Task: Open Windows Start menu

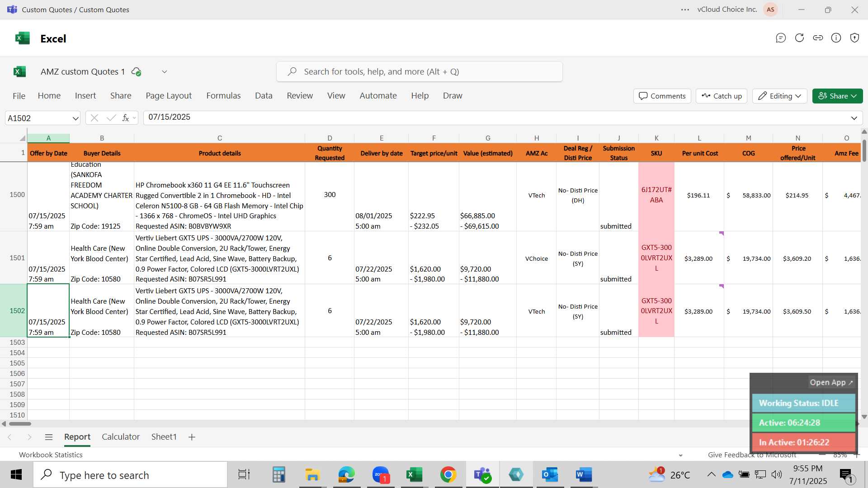Action: (16, 475)
